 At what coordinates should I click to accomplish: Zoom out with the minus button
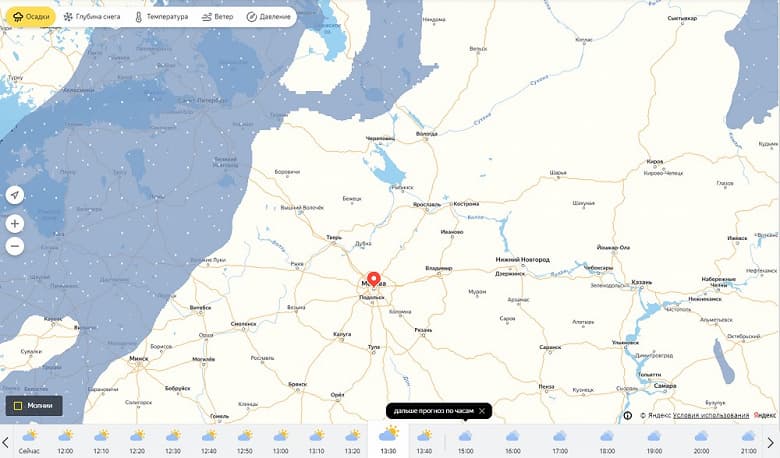(x=14, y=246)
